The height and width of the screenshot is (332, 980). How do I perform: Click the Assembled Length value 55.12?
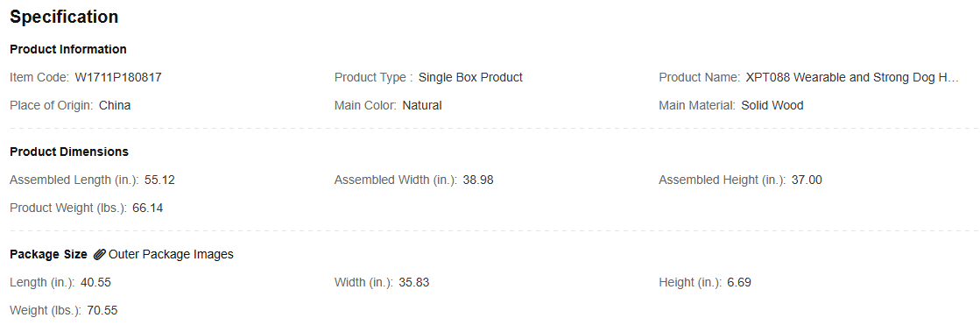[159, 180]
